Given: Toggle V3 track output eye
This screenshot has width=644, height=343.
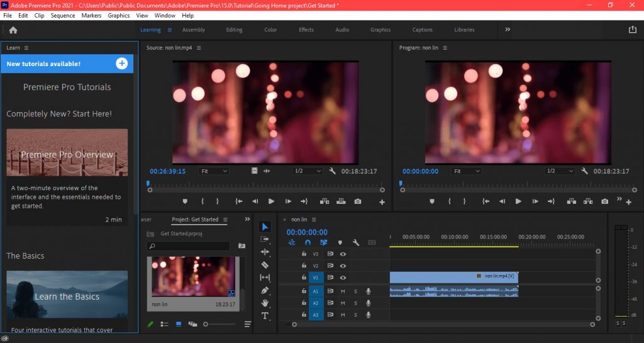Looking at the screenshot, I should [343, 254].
